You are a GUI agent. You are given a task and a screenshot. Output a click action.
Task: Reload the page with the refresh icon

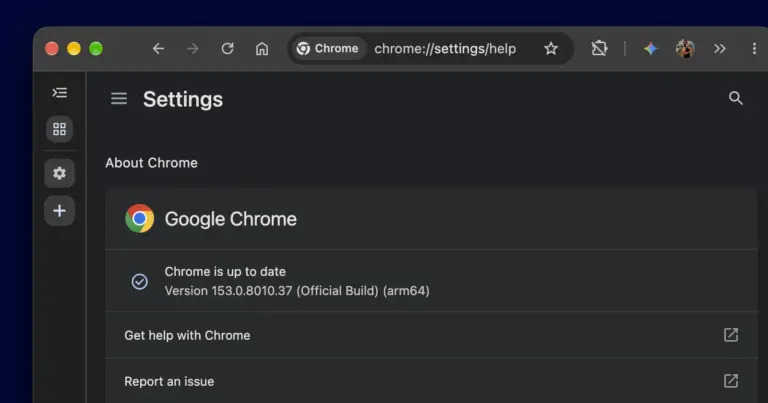tap(227, 48)
